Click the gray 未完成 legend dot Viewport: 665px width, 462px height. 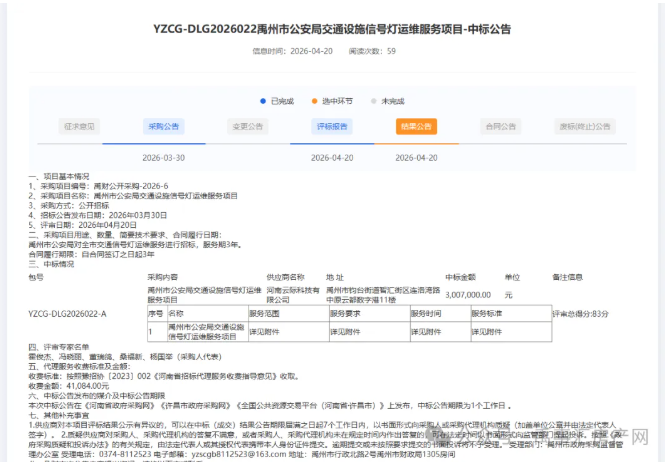coord(374,101)
